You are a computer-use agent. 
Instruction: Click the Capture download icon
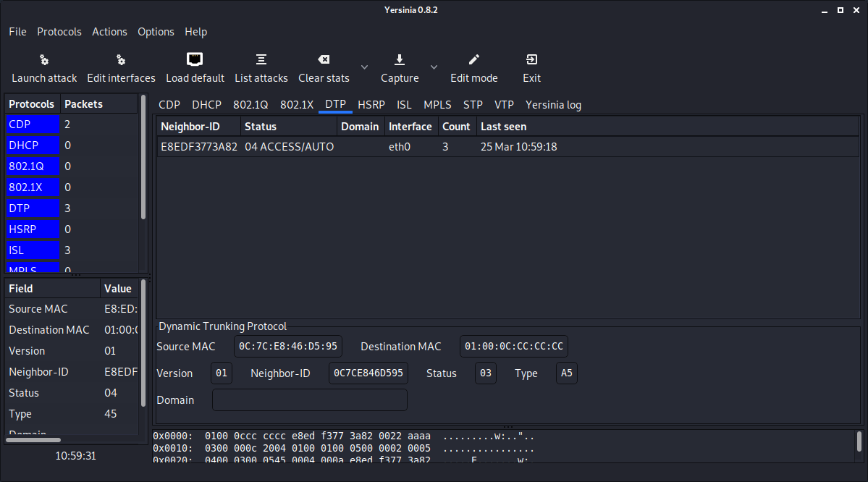[x=400, y=59]
